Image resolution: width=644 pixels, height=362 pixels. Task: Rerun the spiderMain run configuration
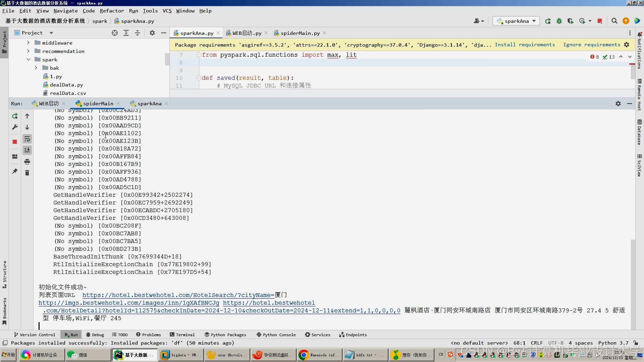tap(15, 116)
